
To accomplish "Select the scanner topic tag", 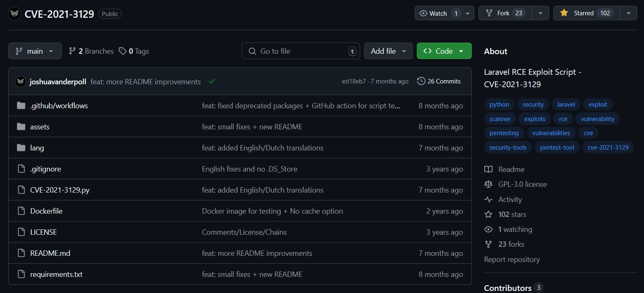I will point(500,119).
